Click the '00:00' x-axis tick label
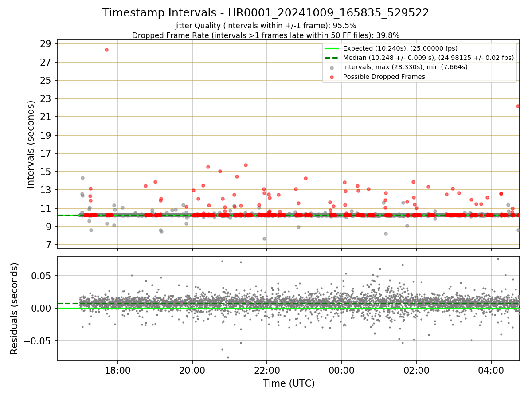The width and height of the screenshot is (532, 399). (341, 370)
